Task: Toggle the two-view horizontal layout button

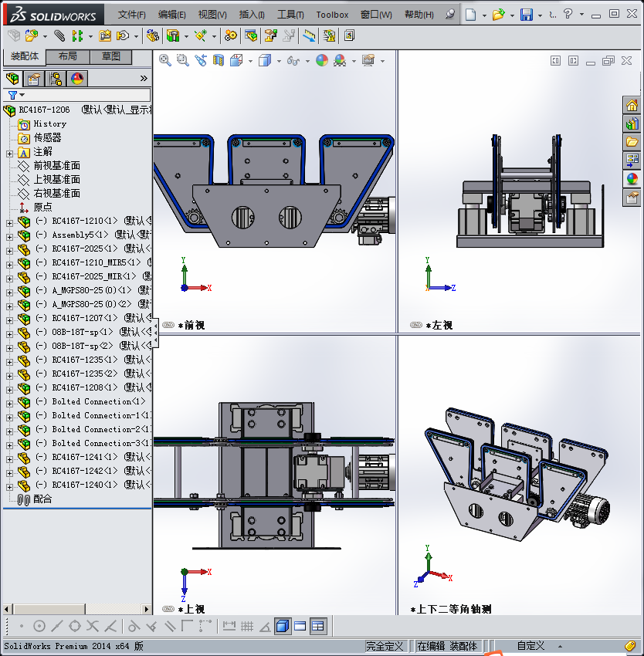Action: (x=300, y=627)
